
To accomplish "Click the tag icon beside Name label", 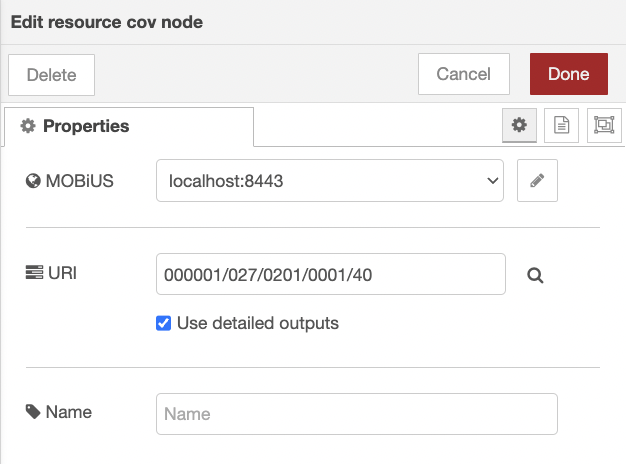I will [33, 411].
